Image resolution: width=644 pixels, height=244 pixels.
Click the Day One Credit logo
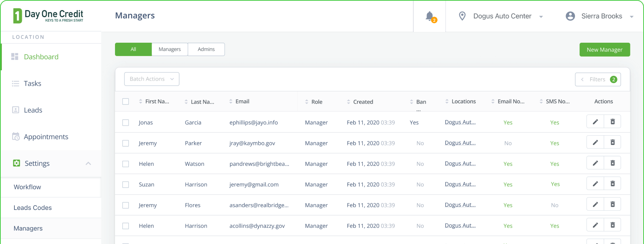(x=48, y=16)
